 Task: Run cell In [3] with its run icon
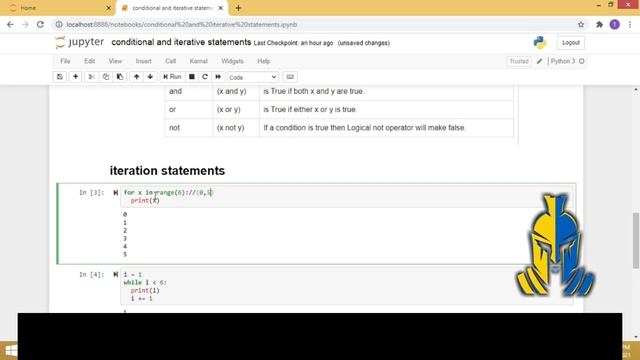point(116,193)
